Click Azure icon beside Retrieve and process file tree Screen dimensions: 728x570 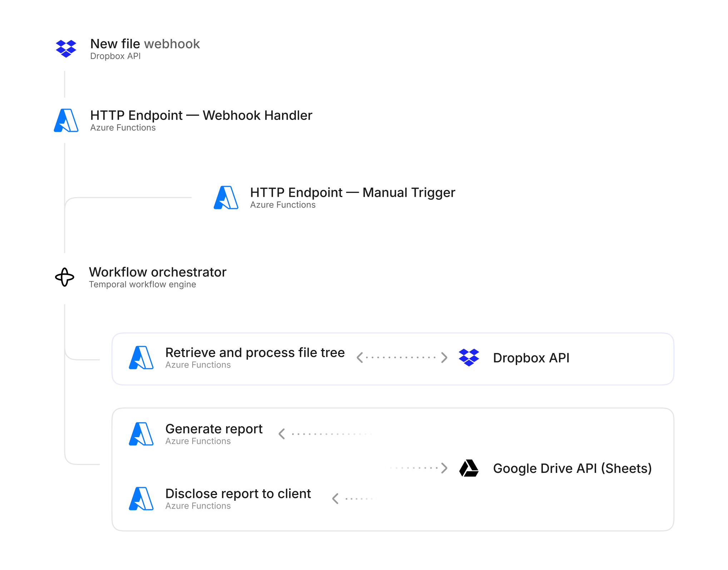tap(141, 357)
